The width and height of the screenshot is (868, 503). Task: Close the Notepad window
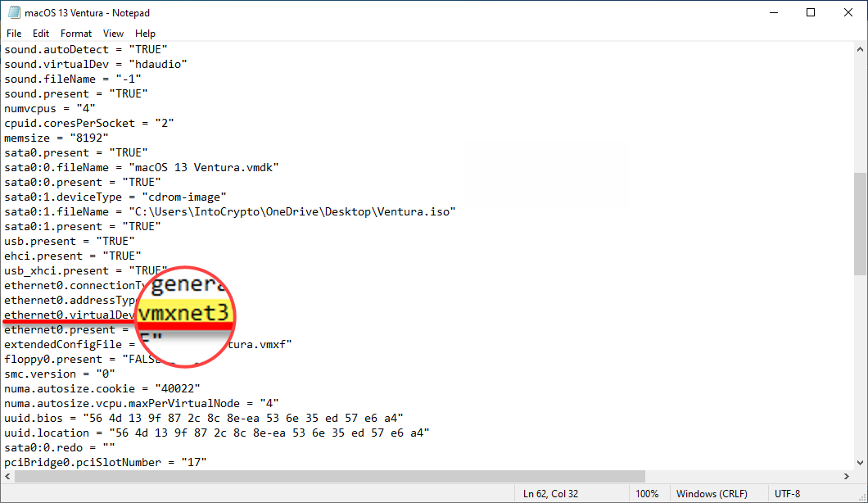pos(848,12)
